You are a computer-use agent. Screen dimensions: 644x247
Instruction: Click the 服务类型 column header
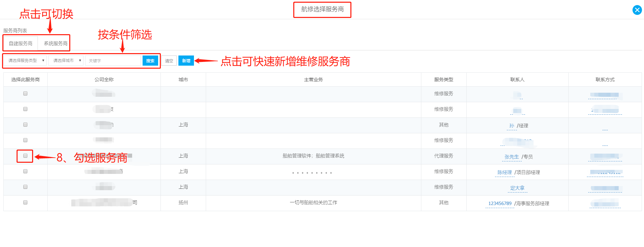click(444, 80)
